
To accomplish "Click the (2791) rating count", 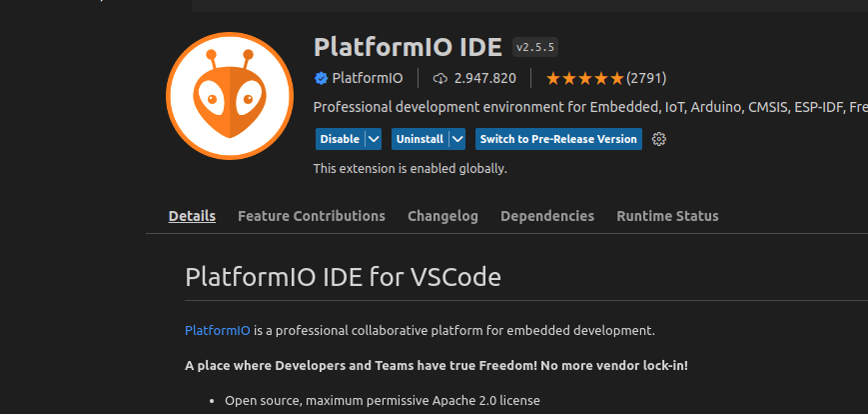I will click(x=646, y=78).
